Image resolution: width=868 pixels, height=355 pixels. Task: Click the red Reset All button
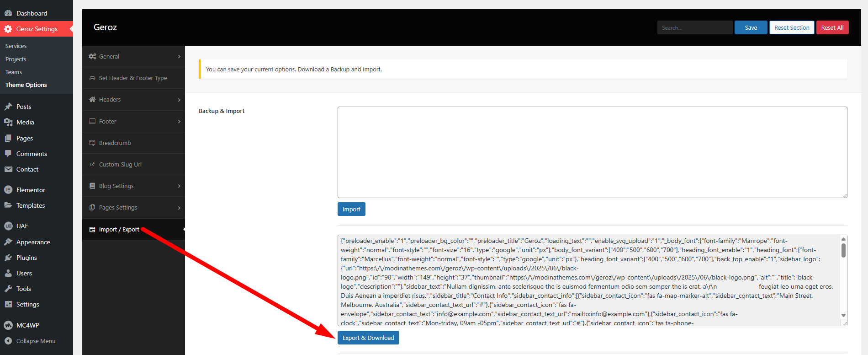pos(832,27)
